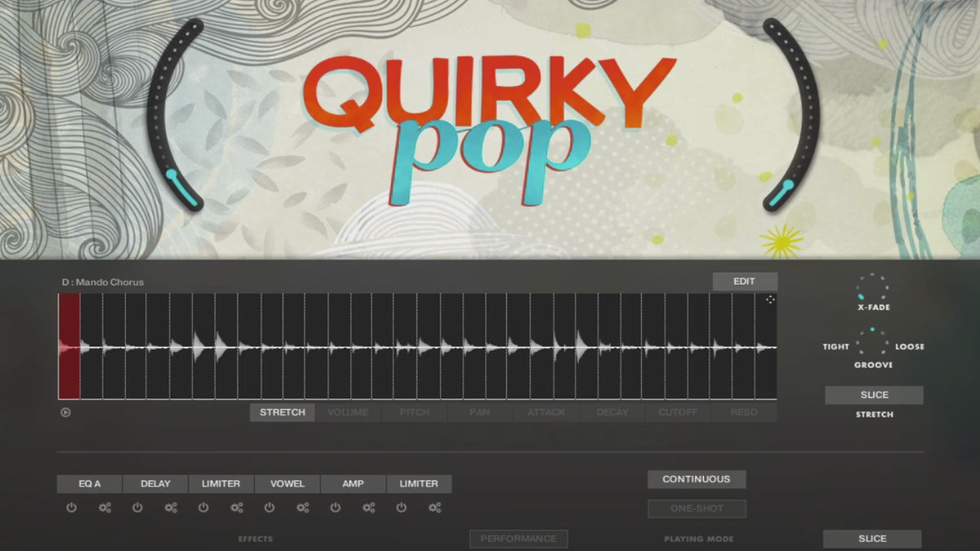Select CONTINUOUS playing mode button
980x551 pixels.
tap(696, 479)
